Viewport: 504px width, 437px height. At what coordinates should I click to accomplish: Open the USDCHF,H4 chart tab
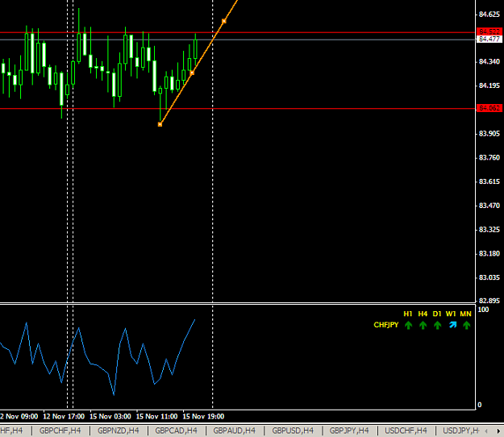pos(406,431)
